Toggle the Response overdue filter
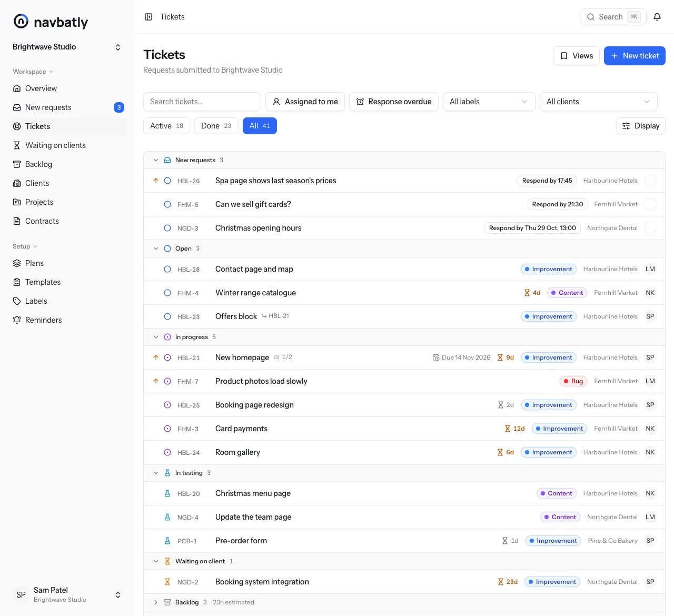The image size is (674, 616). (394, 102)
